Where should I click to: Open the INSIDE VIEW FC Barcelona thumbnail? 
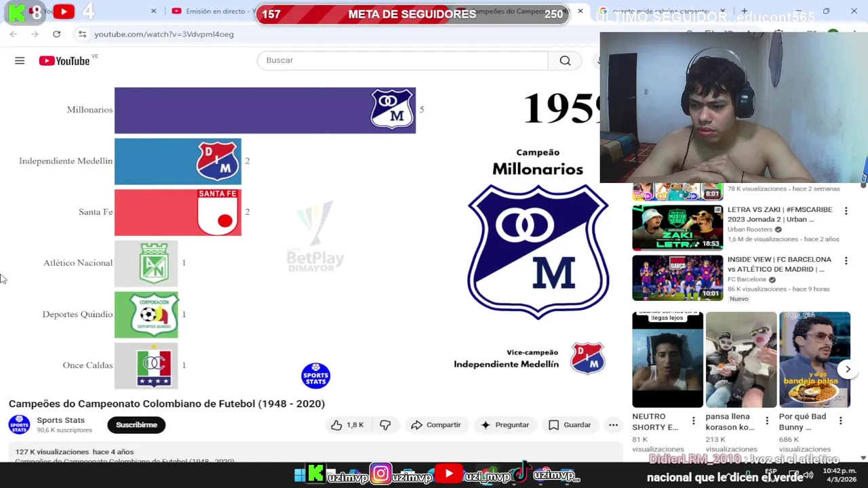point(677,278)
